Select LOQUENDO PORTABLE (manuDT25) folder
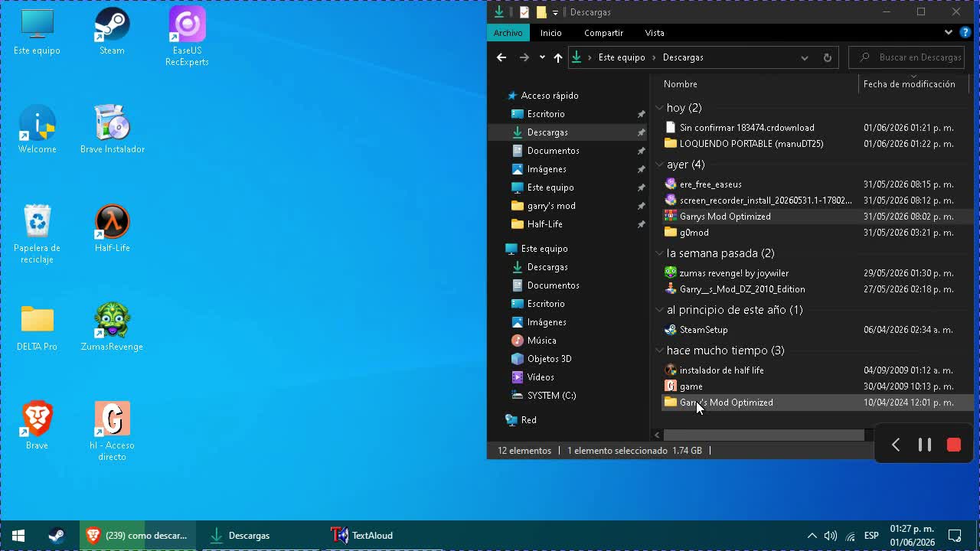Screen dimensions: 980x551 [752, 144]
